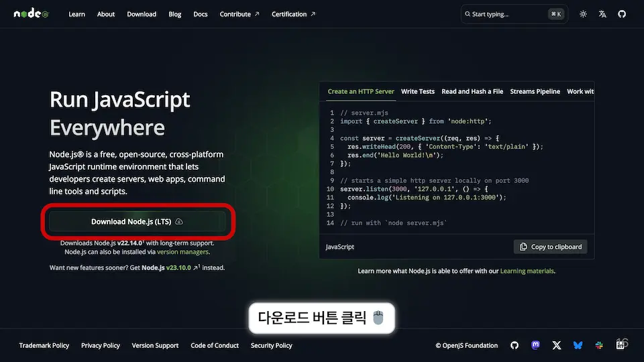Open the Certification external link

[293, 14]
